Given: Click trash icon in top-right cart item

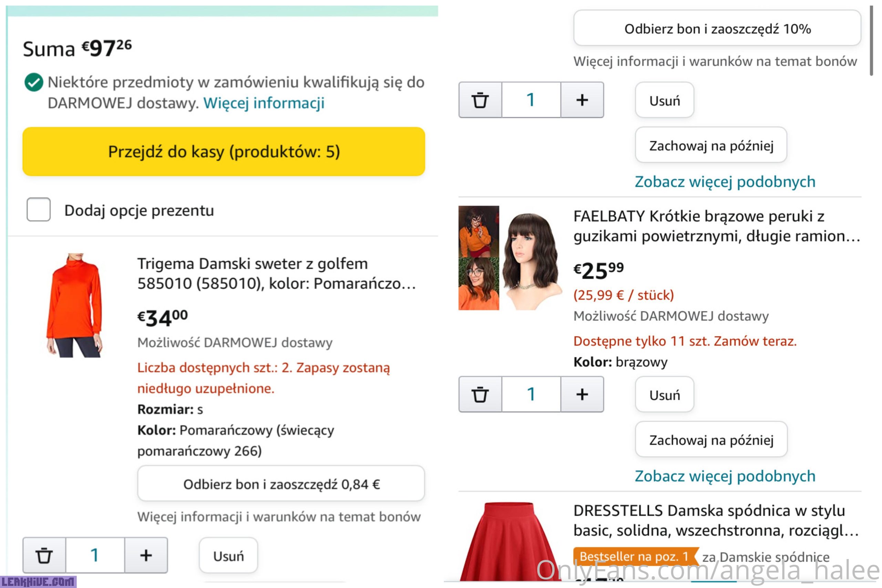Looking at the screenshot, I should pyautogui.click(x=480, y=100).
